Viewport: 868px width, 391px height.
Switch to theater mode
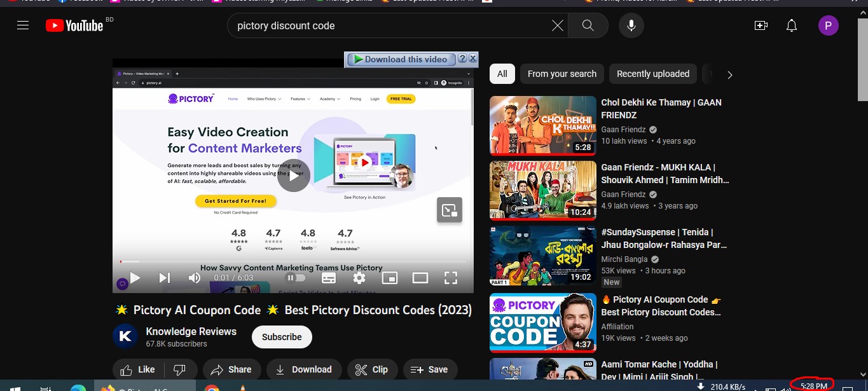420,278
